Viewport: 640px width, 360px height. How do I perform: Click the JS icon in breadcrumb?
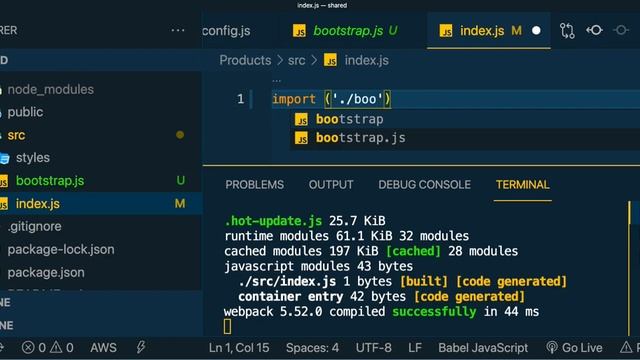[330, 60]
